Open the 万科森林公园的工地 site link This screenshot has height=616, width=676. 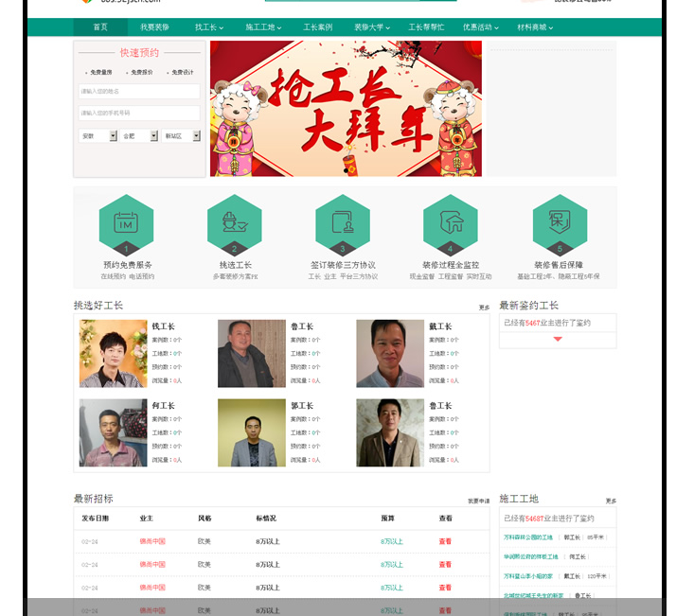[x=528, y=537]
